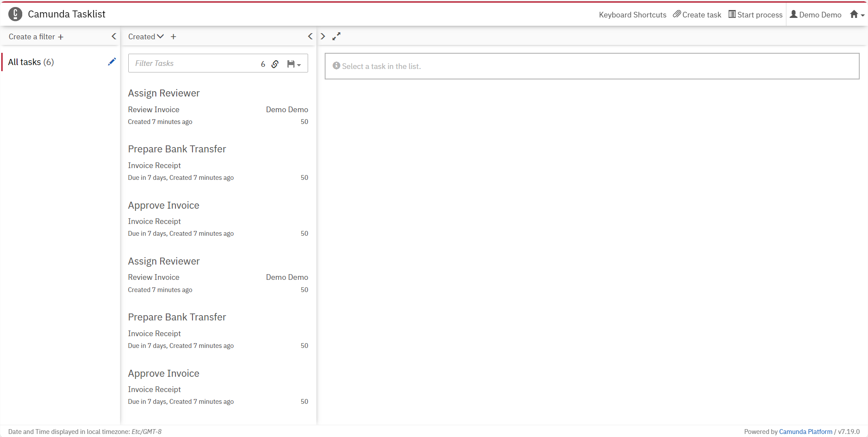Click inside the Filter Tasks search field

(x=192, y=63)
